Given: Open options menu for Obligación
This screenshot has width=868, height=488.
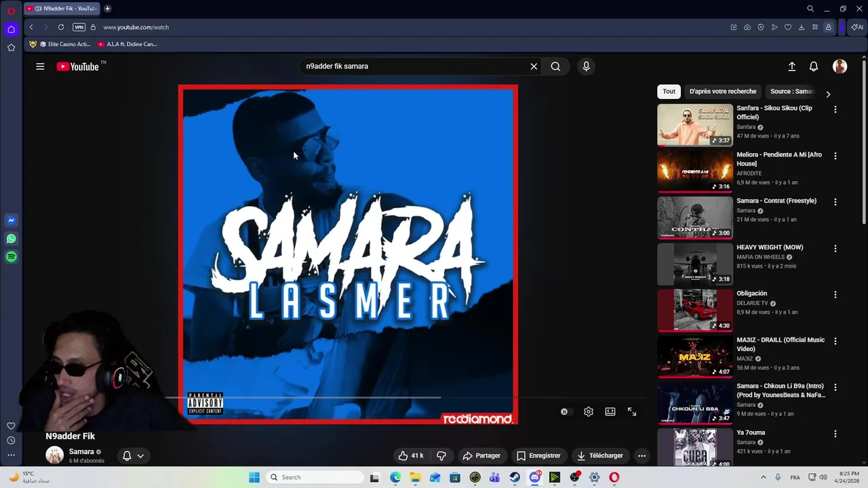Looking at the screenshot, I should [835, 295].
